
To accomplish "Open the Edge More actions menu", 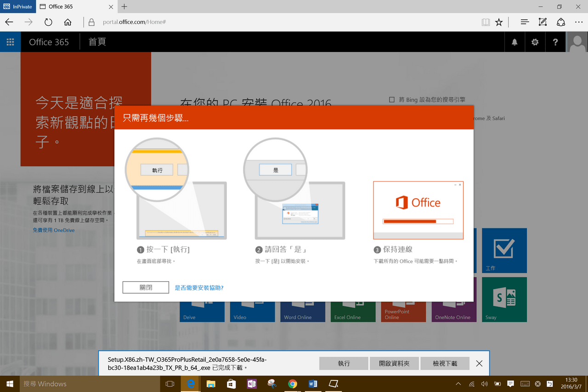I will click(579, 22).
